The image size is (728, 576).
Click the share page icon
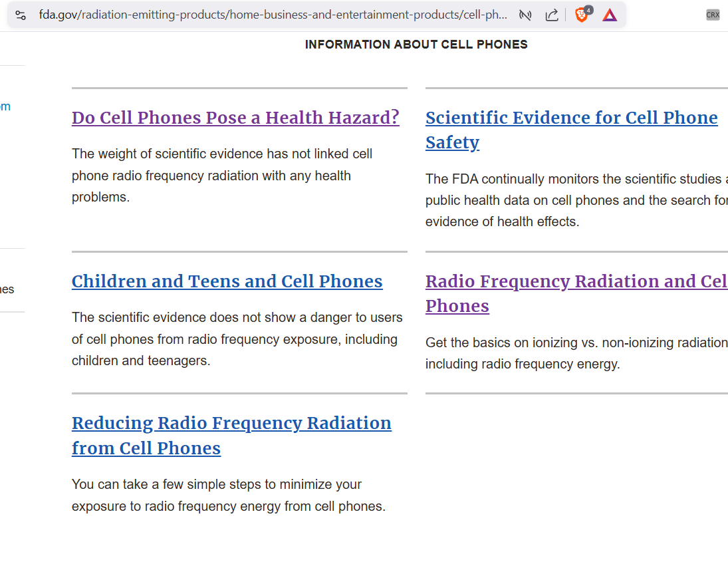(x=551, y=15)
